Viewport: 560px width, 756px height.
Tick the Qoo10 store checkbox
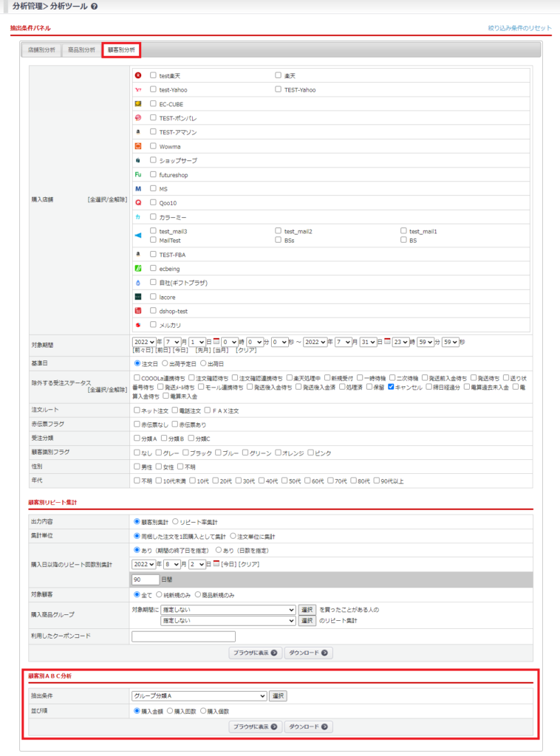(x=153, y=202)
